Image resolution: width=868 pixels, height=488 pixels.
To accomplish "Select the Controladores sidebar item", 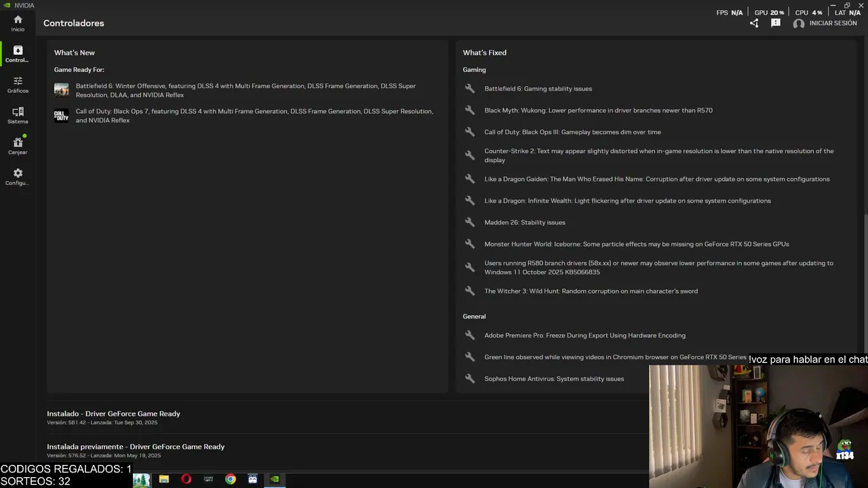I will point(18,54).
